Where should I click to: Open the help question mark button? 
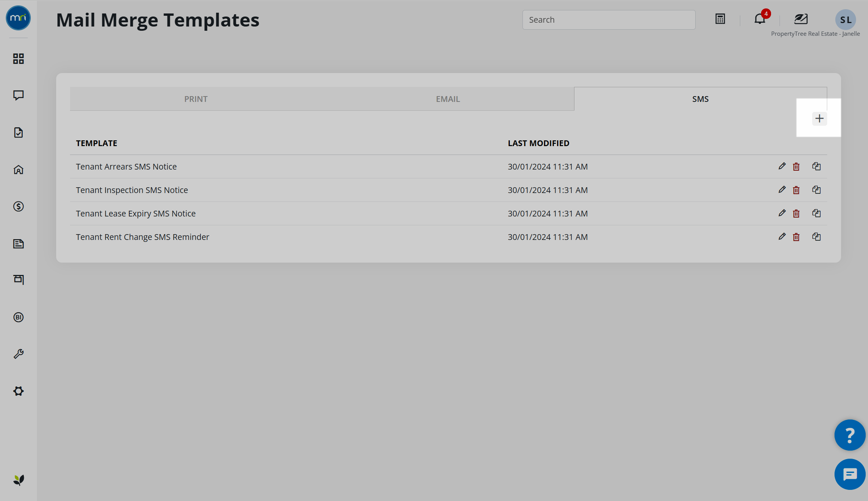(x=850, y=435)
